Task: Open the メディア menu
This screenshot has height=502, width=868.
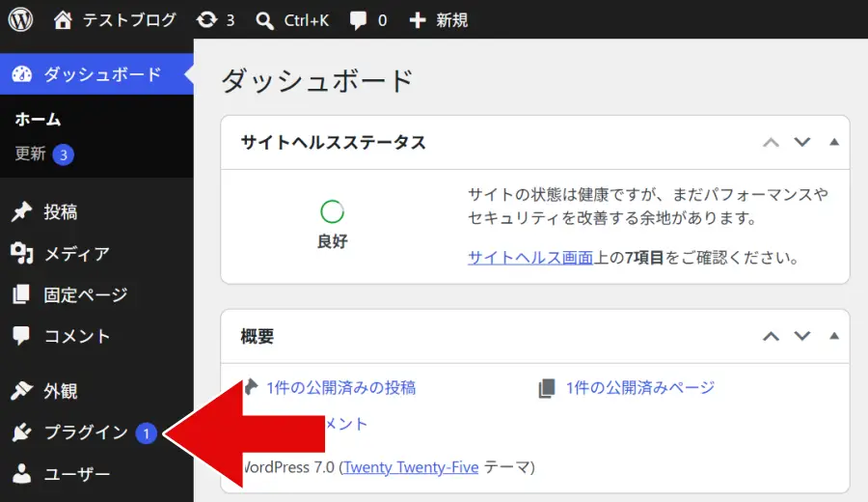Action: (77, 253)
